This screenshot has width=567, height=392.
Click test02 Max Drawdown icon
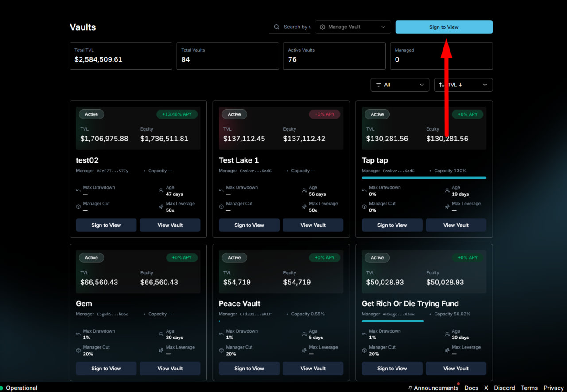(x=78, y=190)
